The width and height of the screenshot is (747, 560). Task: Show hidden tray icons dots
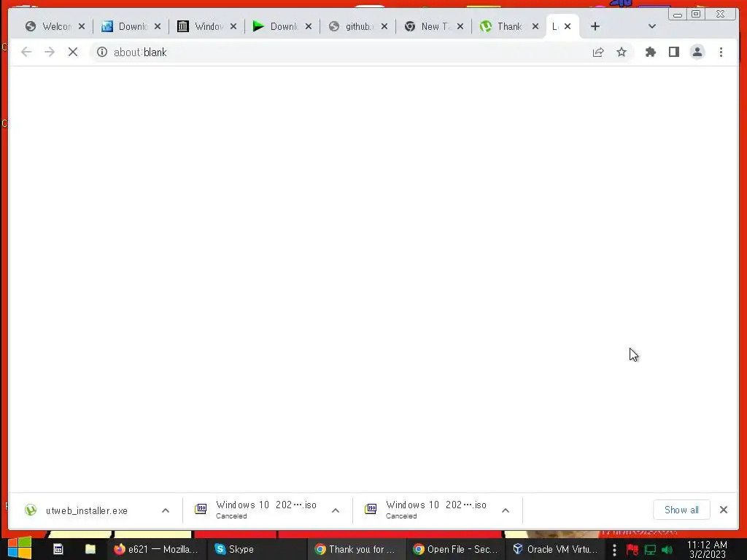point(614,550)
